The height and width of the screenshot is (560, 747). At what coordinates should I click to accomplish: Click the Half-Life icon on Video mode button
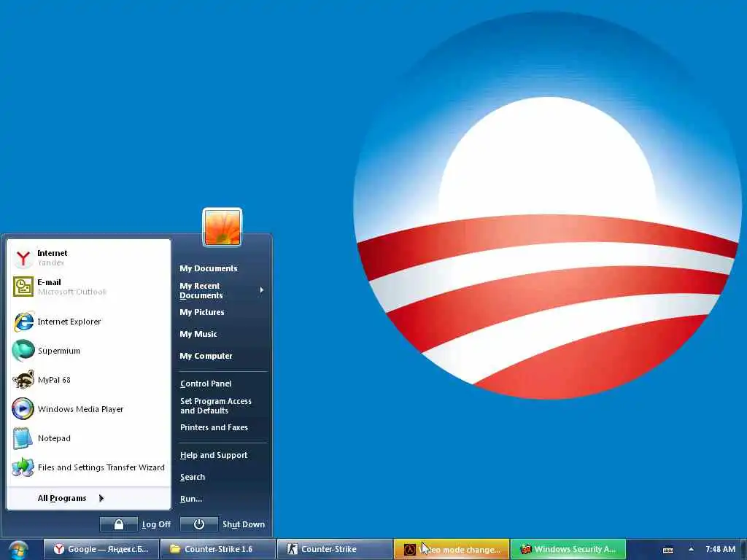[410, 550]
